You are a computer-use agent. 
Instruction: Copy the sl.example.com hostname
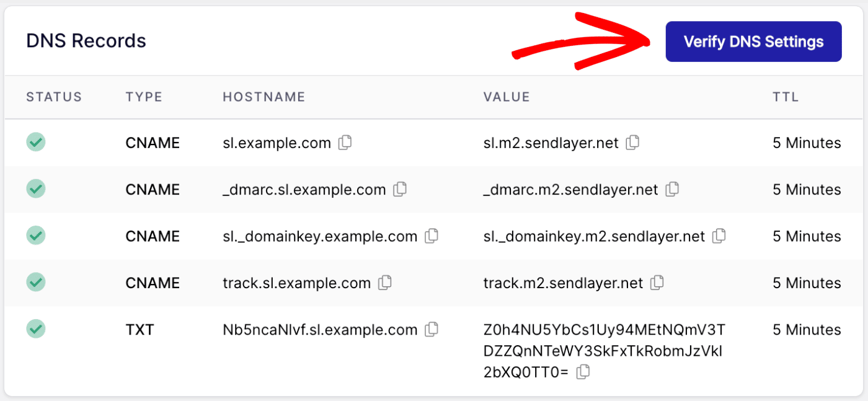(345, 143)
